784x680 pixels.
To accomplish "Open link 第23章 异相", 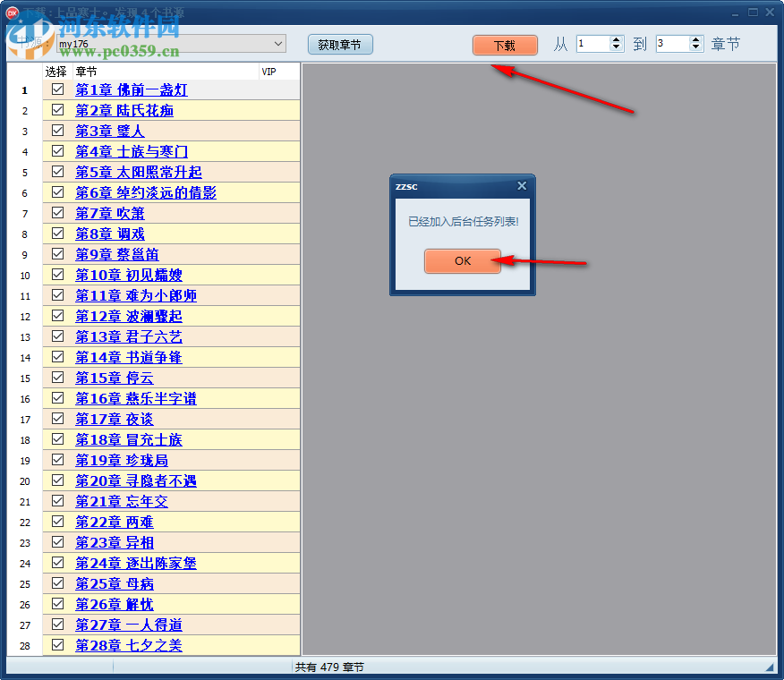I will pos(115,543).
